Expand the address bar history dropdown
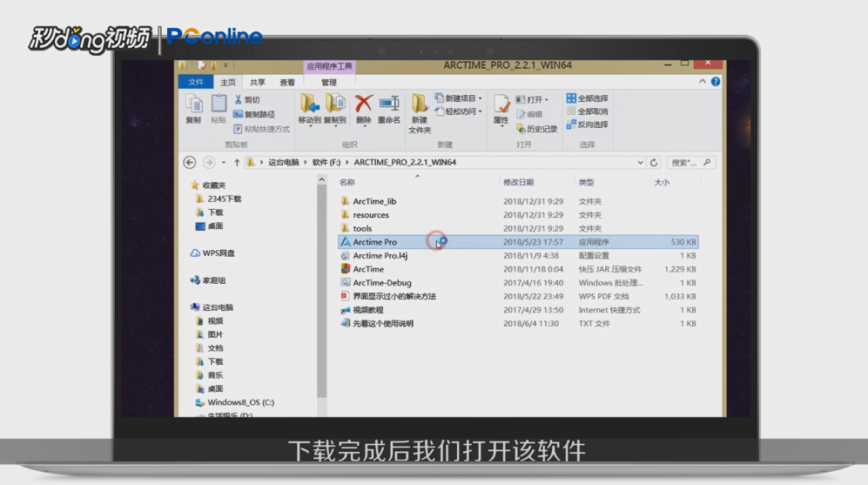The height and width of the screenshot is (485, 868). tap(640, 162)
